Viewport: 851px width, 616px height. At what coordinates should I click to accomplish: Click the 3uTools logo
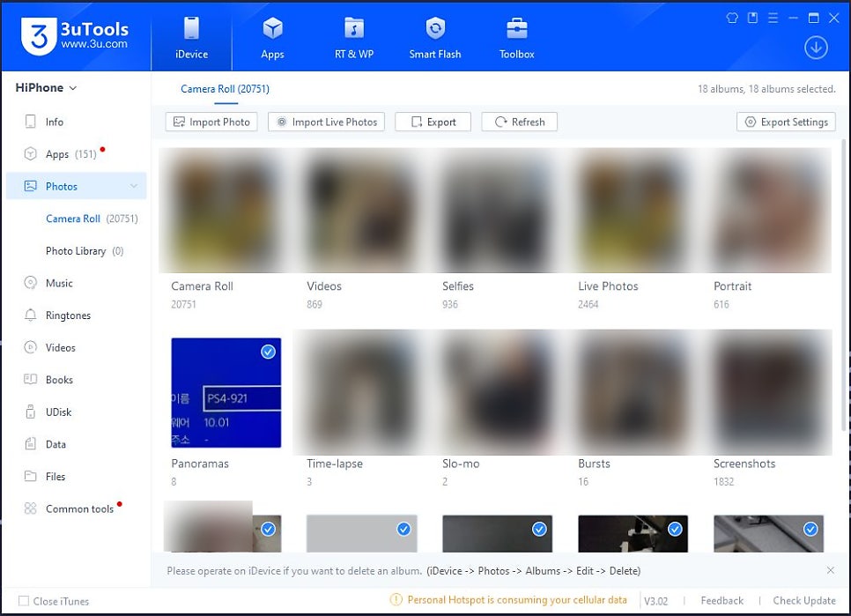tap(75, 36)
